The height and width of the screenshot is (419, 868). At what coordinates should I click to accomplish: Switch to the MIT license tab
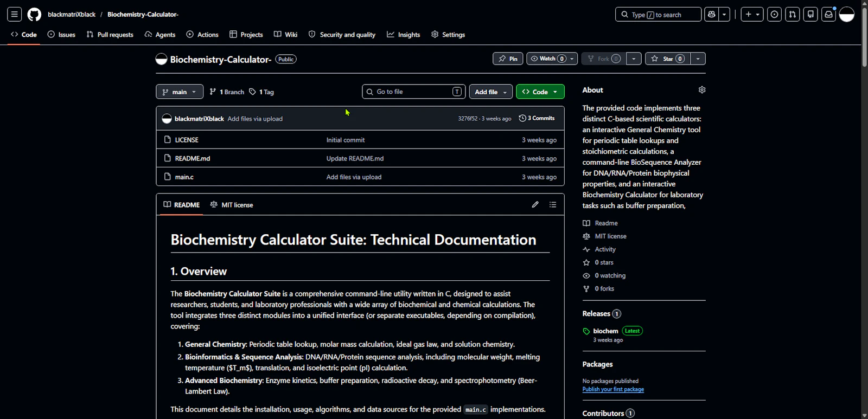(x=232, y=205)
